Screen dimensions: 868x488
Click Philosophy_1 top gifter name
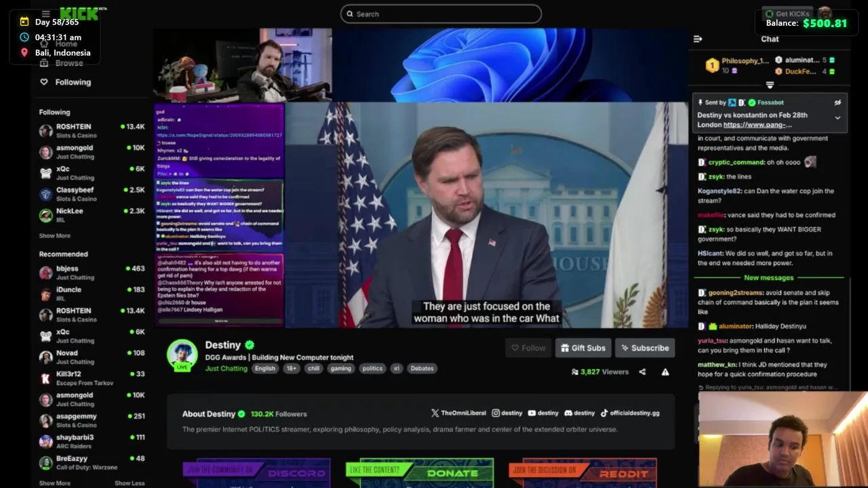[745, 61]
